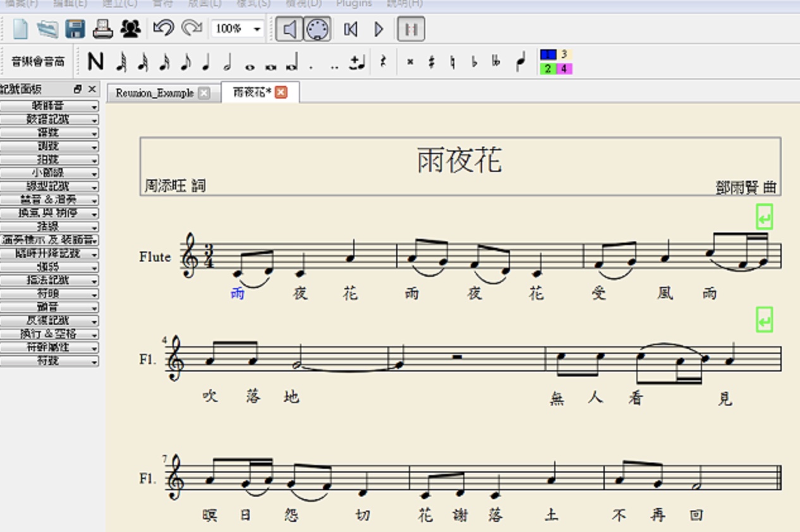
Task: Toggle the tie button in the note toolbar
Action: 358,62
